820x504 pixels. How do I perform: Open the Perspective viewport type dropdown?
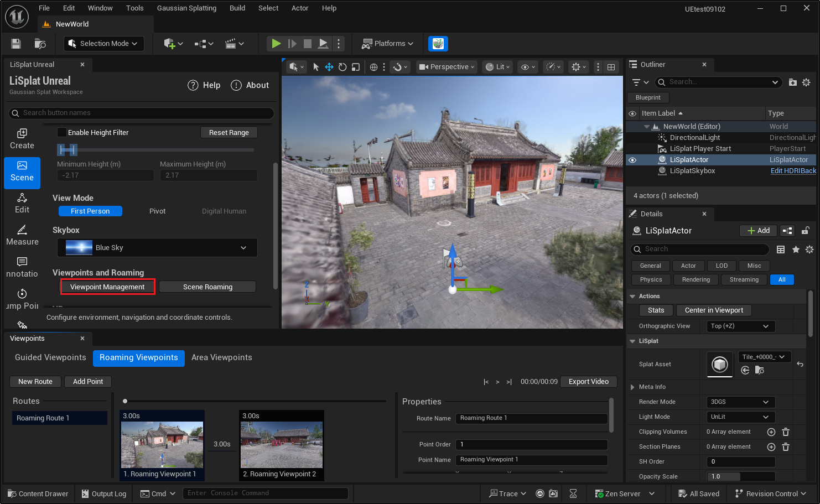[x=447, y=67]
